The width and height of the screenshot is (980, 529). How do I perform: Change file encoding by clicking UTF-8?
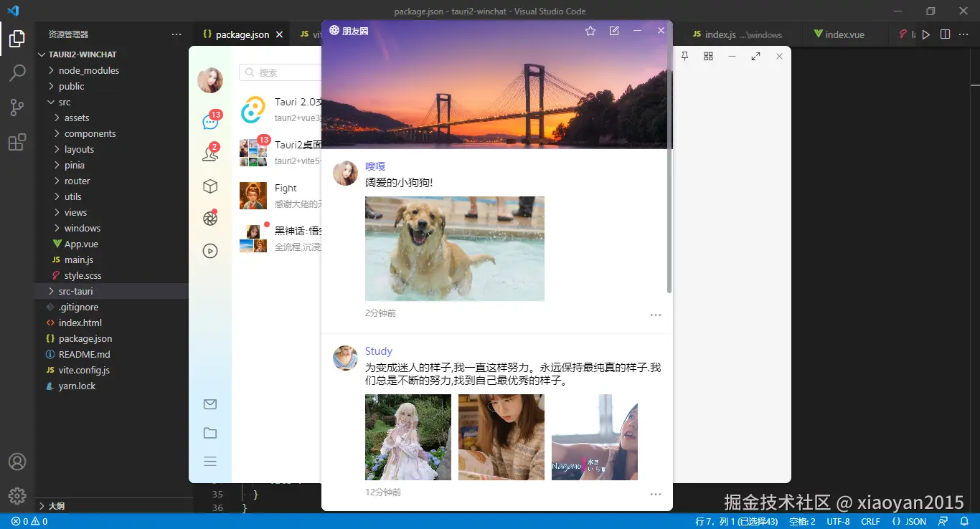(837, 521)
